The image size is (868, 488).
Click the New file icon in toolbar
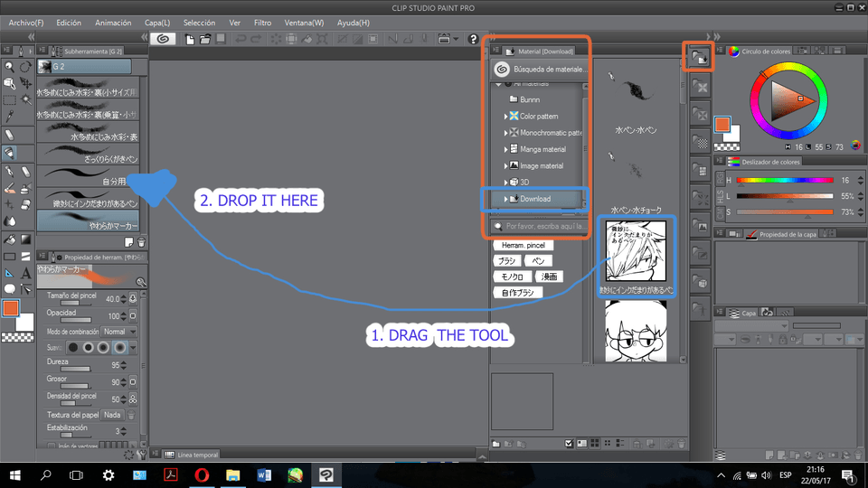[x=191, y=39]
